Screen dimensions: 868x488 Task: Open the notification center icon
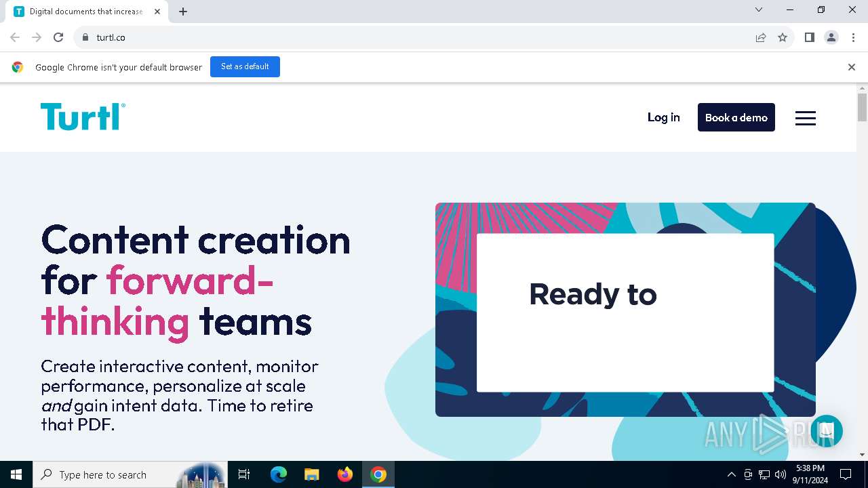(x=846, y=474)
